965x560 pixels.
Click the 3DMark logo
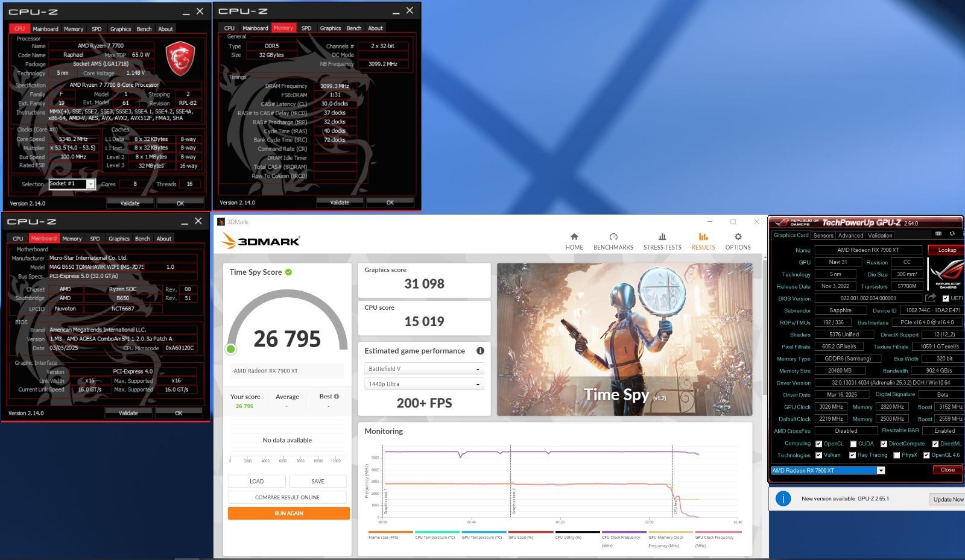pos(261,241)
